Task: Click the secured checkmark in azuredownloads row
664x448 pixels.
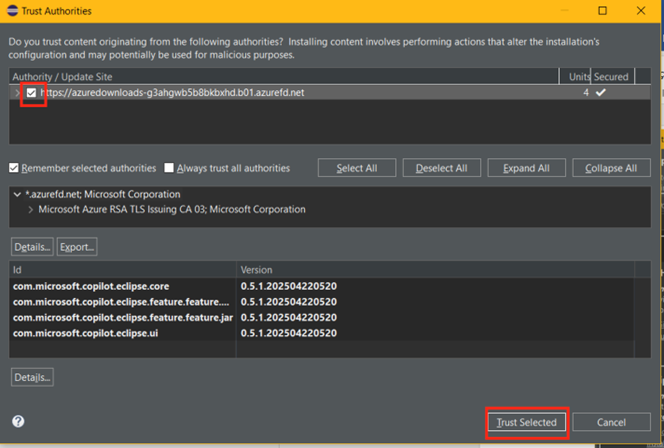Action: tap(600, 92)
